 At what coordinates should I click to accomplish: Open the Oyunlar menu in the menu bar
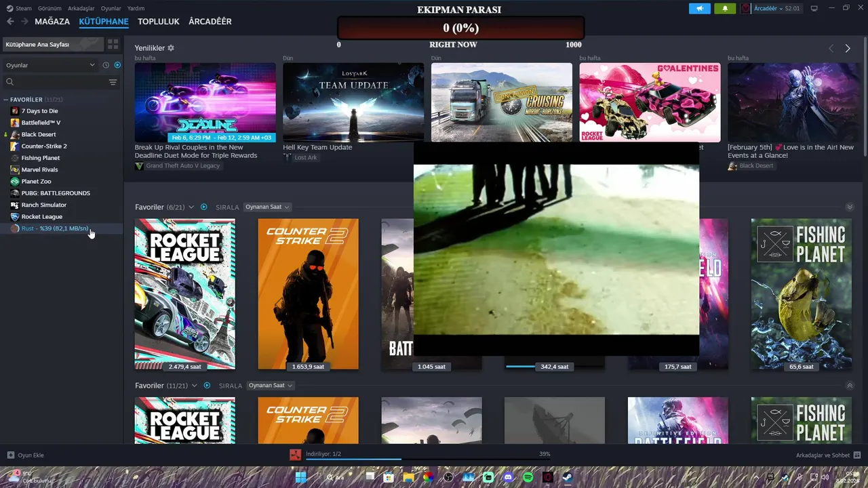(111, 8)
